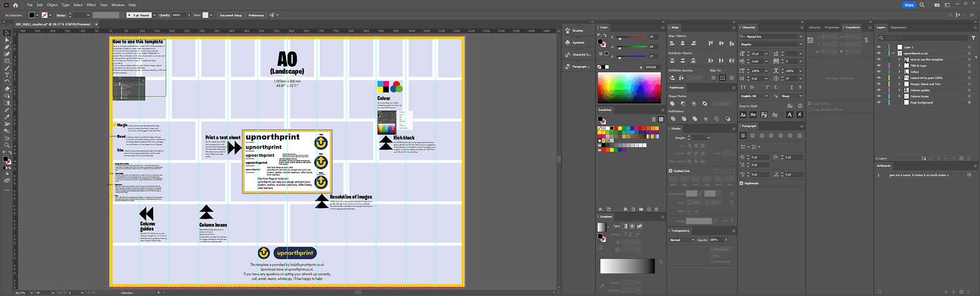Toggle Scale Corners checkbox

[x=810, y=104]
